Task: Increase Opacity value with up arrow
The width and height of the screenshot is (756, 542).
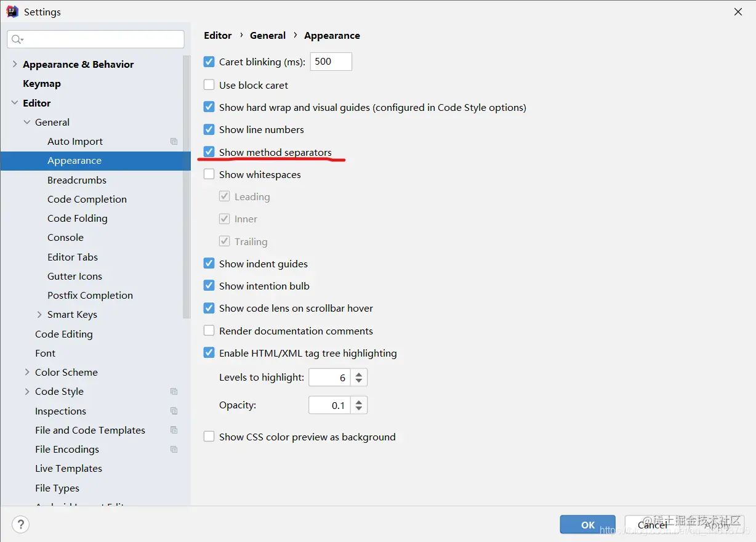Action: coord(359,401)
